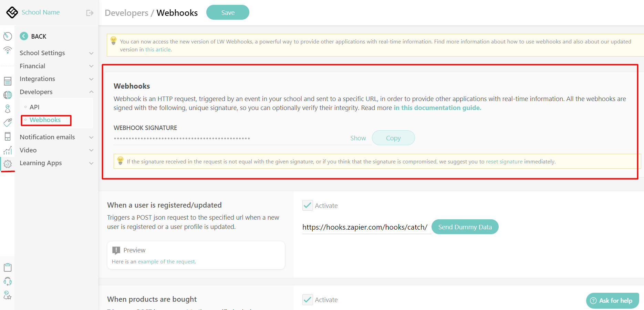View analytics via the chart icon
Screen dimensions: 644x310
[8, 150]
